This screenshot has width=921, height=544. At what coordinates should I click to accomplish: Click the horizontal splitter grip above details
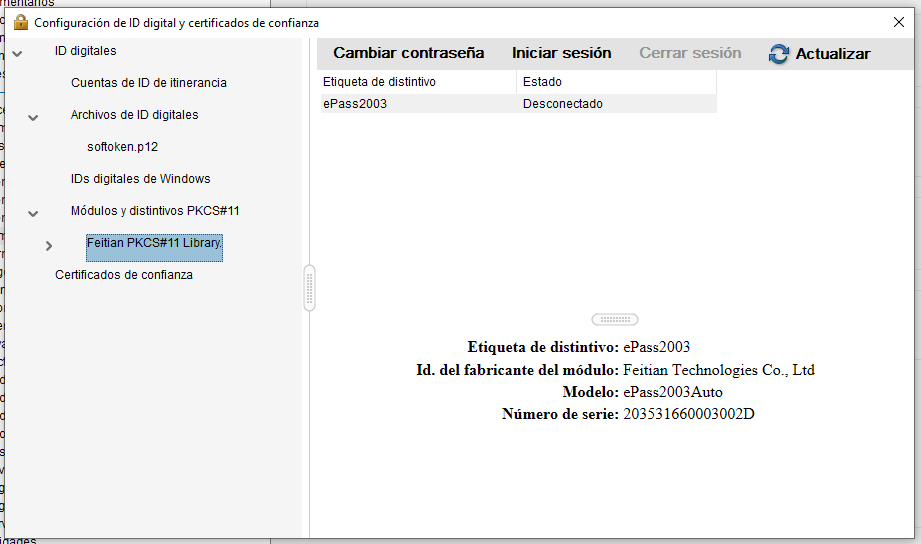click(614, 319)
